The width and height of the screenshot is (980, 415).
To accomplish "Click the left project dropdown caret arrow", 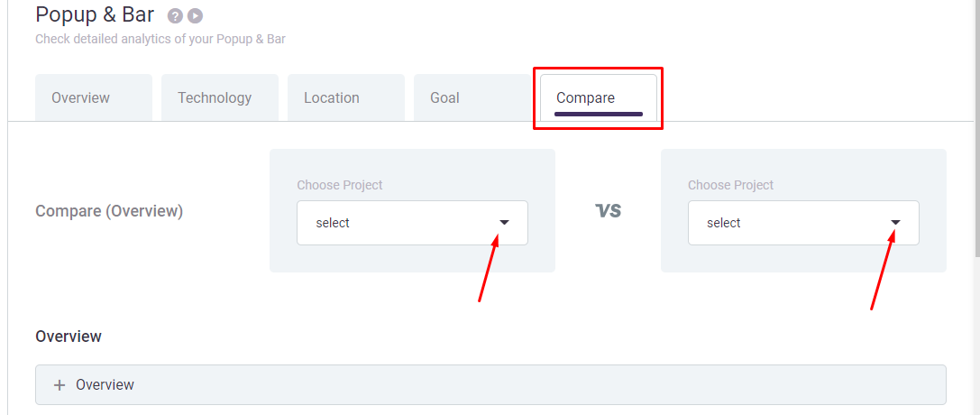I will tap(504, 223).
